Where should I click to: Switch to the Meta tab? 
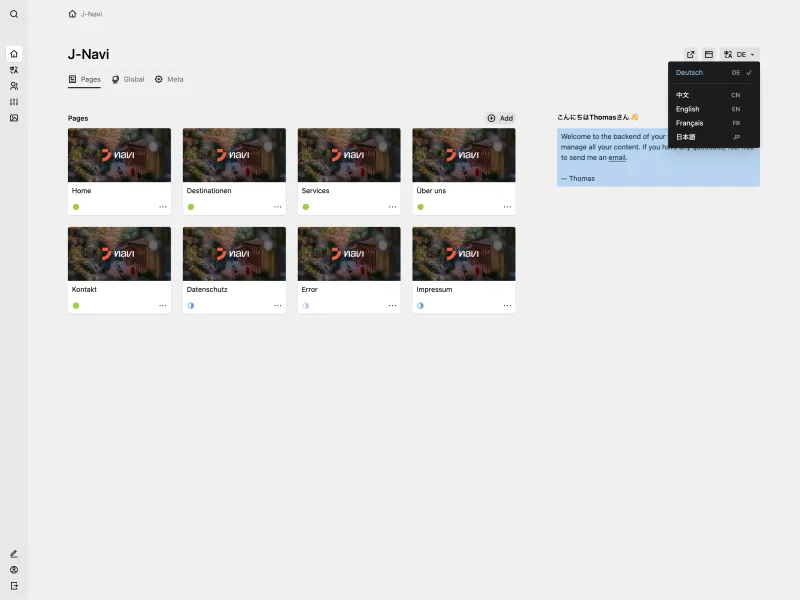[x=170, y=79]
